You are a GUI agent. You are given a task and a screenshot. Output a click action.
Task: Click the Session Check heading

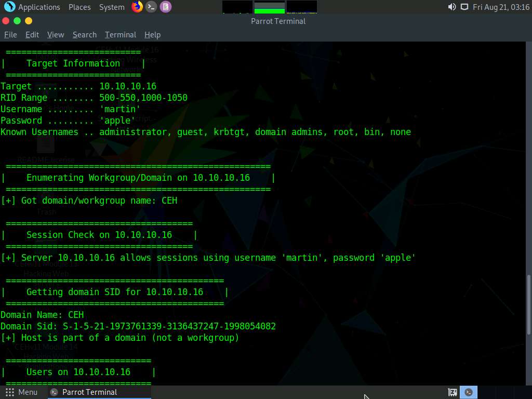pyautogui.click(x=99, y=235)
